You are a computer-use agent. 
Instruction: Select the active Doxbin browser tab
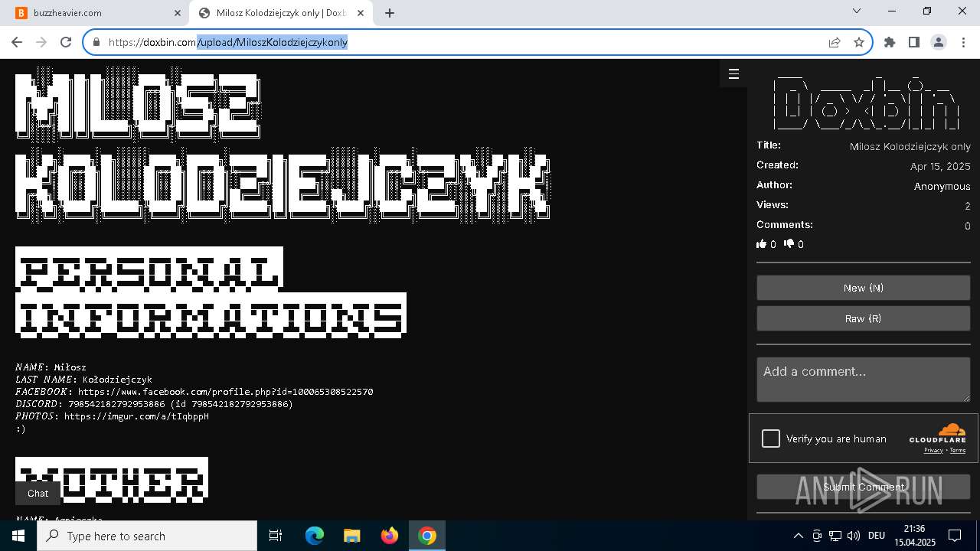[x=280, y=13]
